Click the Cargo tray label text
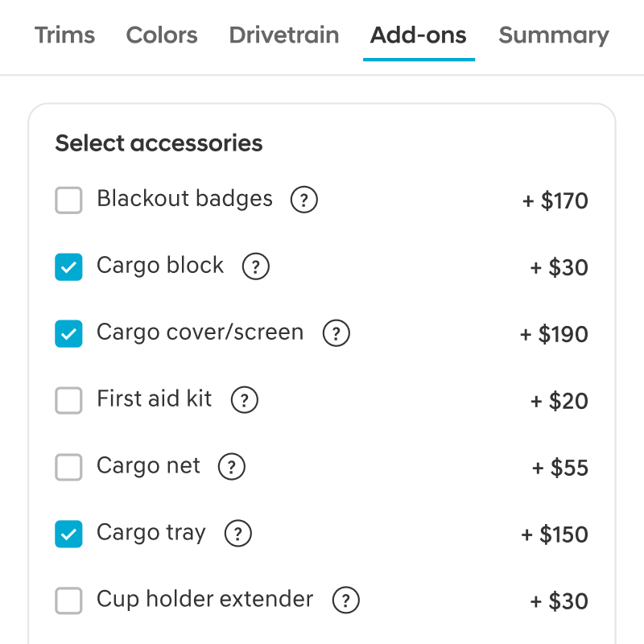Viewport: 644px width, 644px height. [x=151, y=533]
